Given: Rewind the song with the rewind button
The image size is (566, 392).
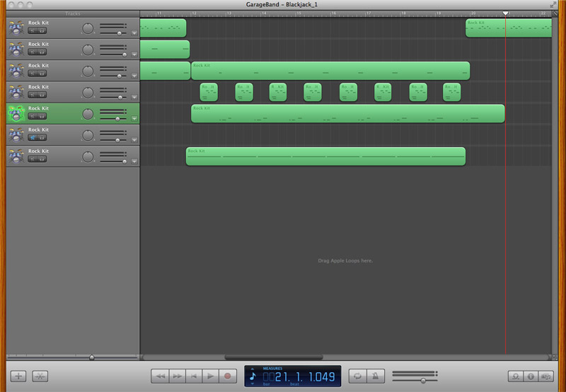Looking at the screenshot, I should [160, 376].
